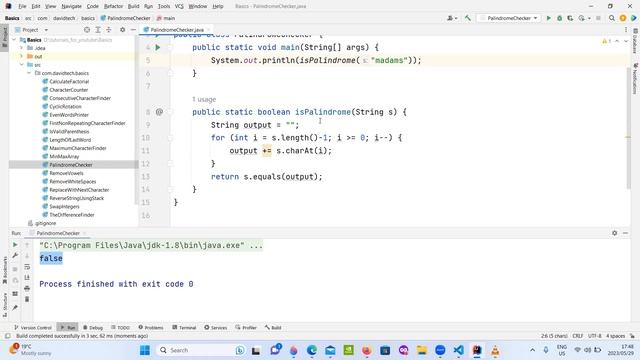Click the warning indicator in editor corner

(x=606, y=41)
